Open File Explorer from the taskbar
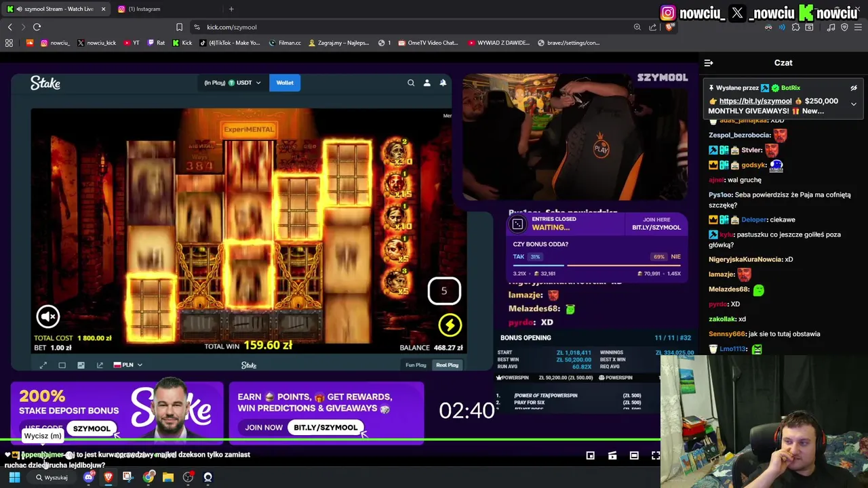 [167, 477]
